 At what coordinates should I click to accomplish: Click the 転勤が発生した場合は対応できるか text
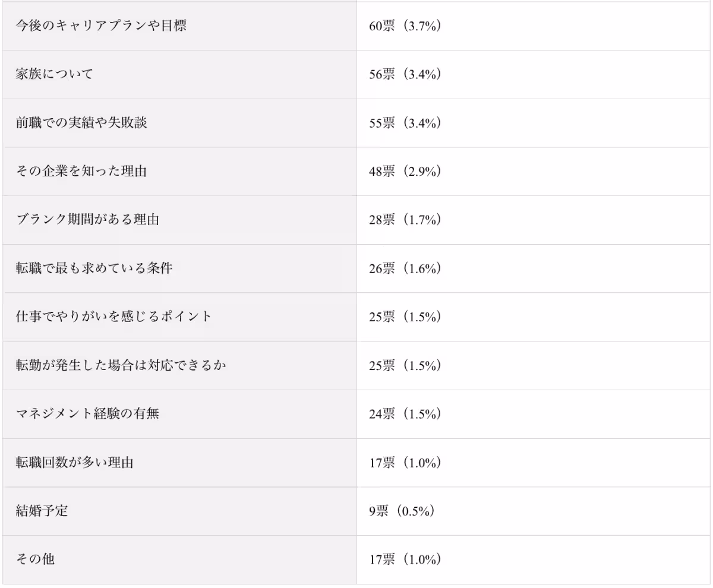pos(121,365)
